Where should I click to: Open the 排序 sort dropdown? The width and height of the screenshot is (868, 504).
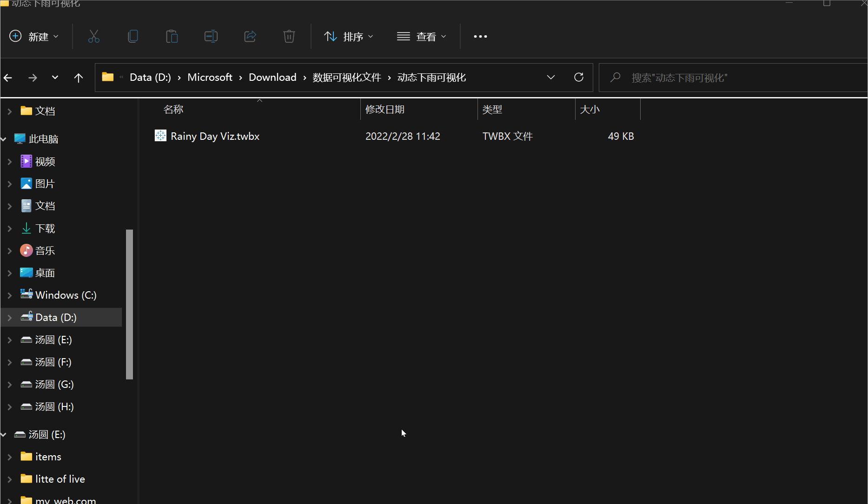tap(348, 36)
